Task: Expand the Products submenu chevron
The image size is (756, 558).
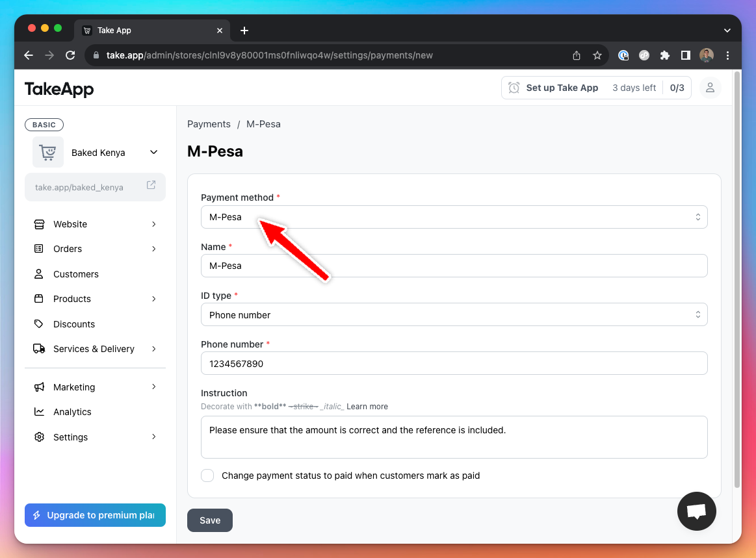Action: pos(154,299)
